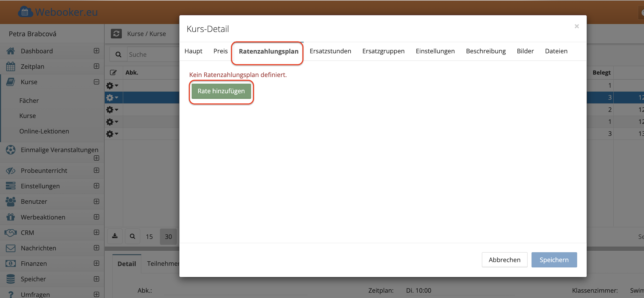Open Online-Lektionen in sidebar
The width and height of the screenshot is (644, 298).
[x=44, y=131]
